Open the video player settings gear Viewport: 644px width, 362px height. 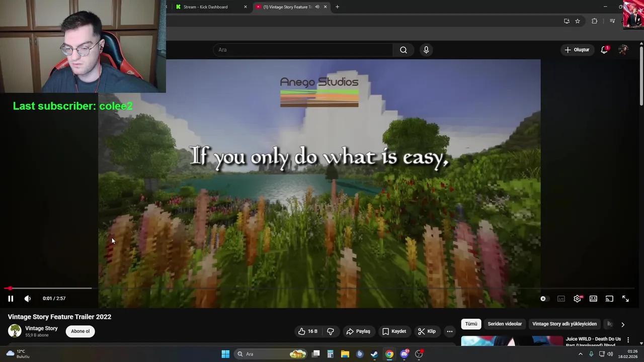[578, 299]
